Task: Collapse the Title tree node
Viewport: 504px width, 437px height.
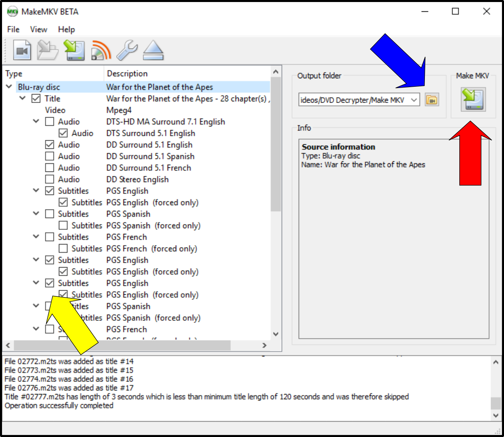Action: (x=23, y=98)
